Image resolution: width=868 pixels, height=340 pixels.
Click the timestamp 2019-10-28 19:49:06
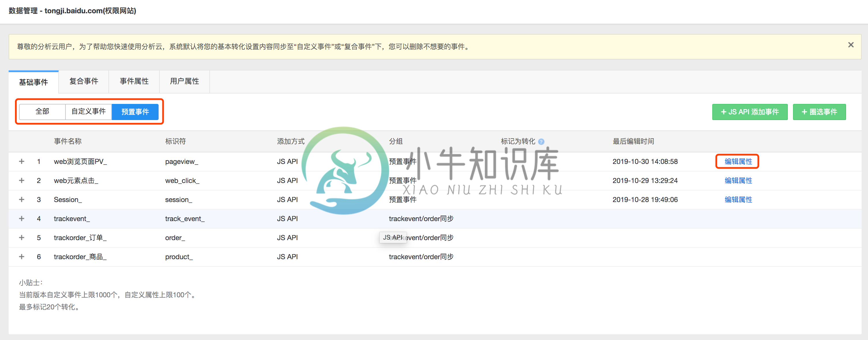(x=645, y=200)
